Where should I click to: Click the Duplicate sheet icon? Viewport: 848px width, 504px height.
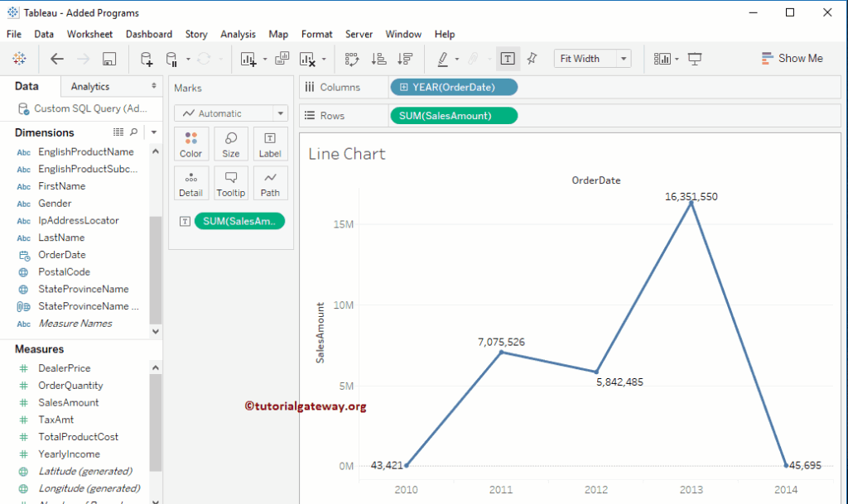tap(282, 58)
